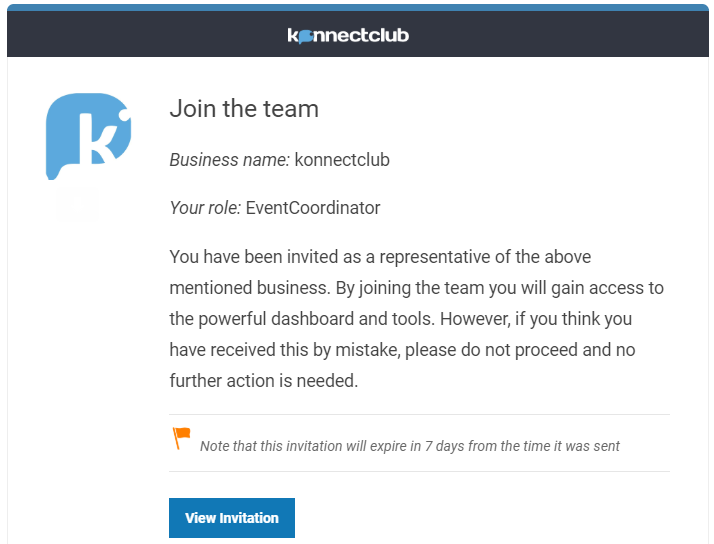
Task: Click the divider line above the note
Action: coord(419,414)
